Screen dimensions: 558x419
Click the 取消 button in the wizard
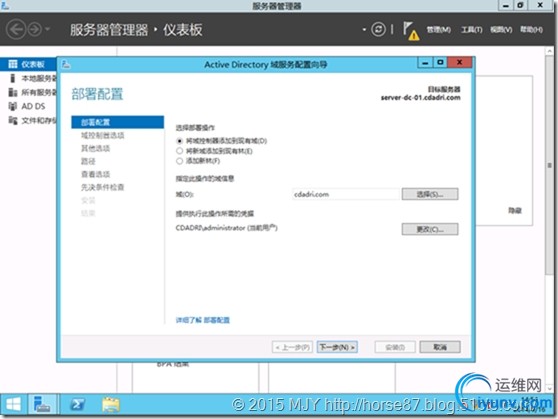(x=440, y=347)
